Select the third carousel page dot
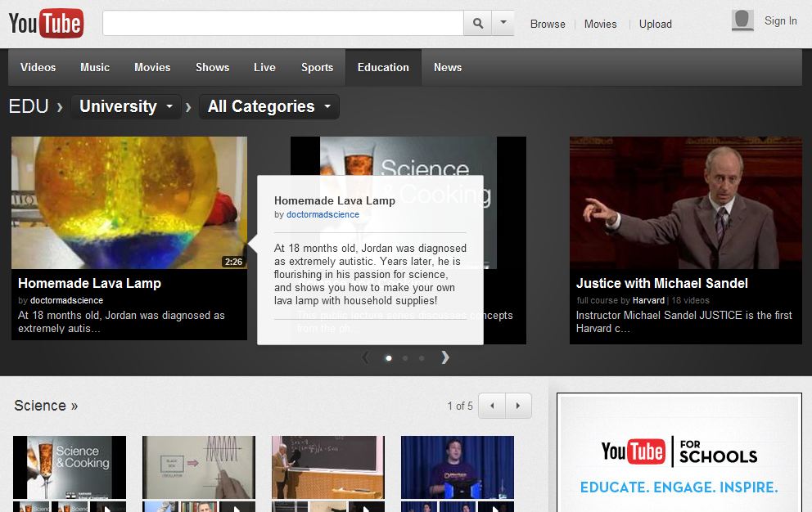812x512 pixels. click(x=422, y=358)
